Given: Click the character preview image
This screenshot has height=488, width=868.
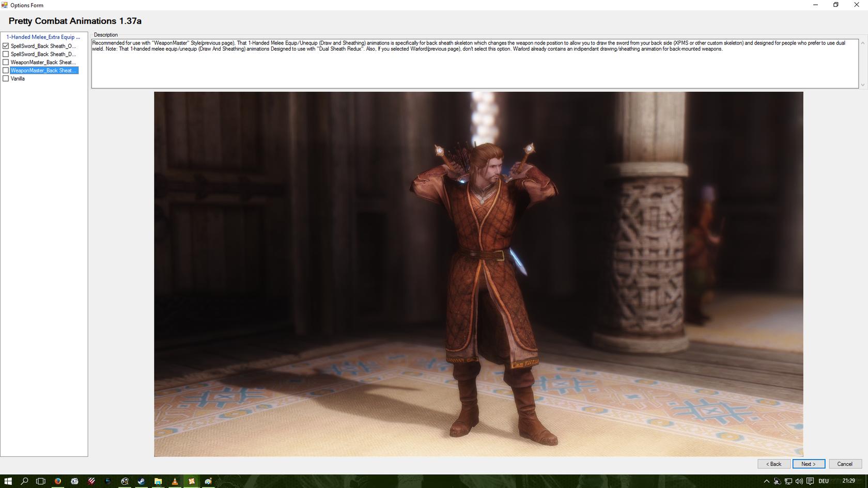Looking at the screenshot, I should click(x=478, y=274).
